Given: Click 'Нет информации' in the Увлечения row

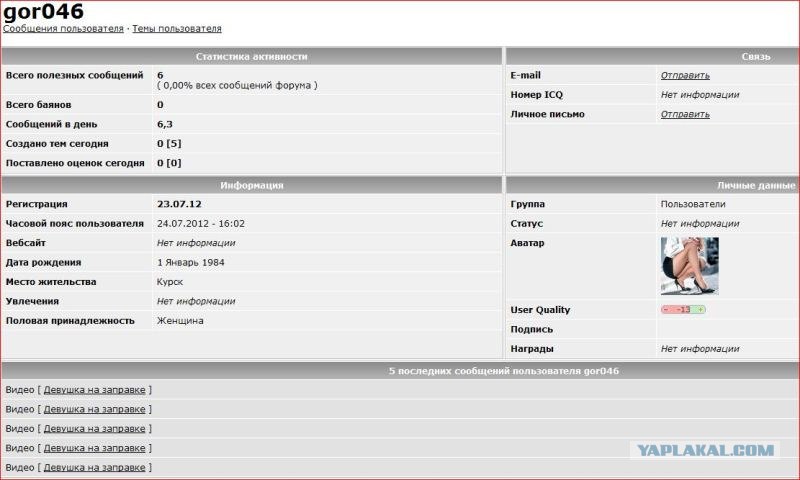Looking at the screenshot, I should (x=196, y=301).
